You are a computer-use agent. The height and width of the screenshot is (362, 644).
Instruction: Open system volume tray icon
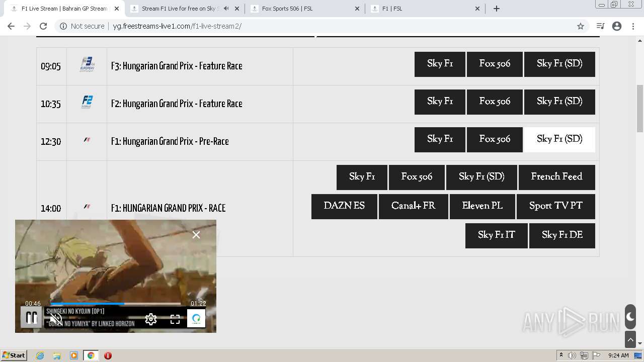pos(572,355)
